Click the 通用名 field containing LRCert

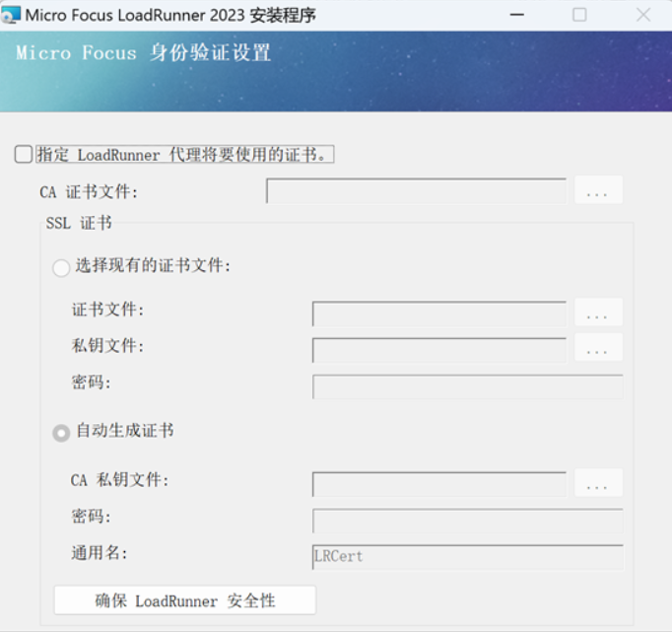pos(468,557)
